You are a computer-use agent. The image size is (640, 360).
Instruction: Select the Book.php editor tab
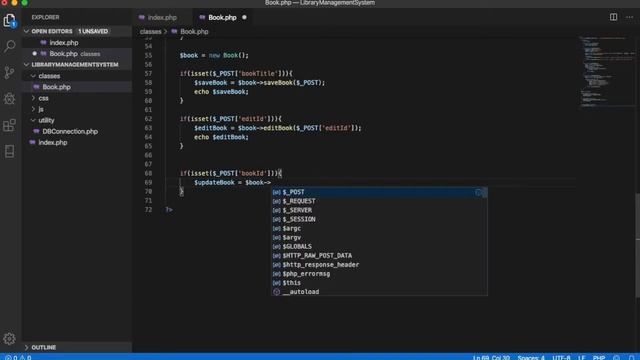click(222, 18)
